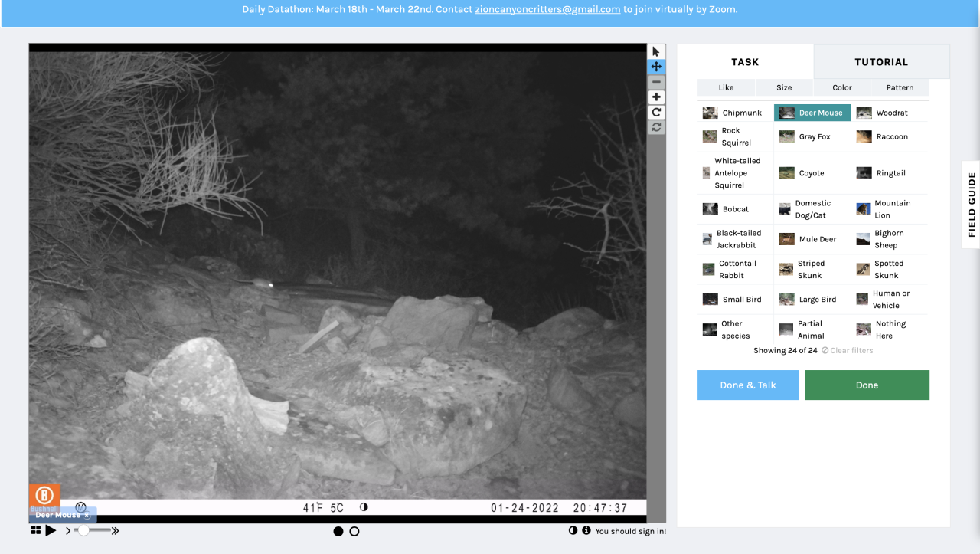Image resolution: width=980 pixels, height=554 pixels.
Task: Show the first frame dot
Action: pos(338,531)
